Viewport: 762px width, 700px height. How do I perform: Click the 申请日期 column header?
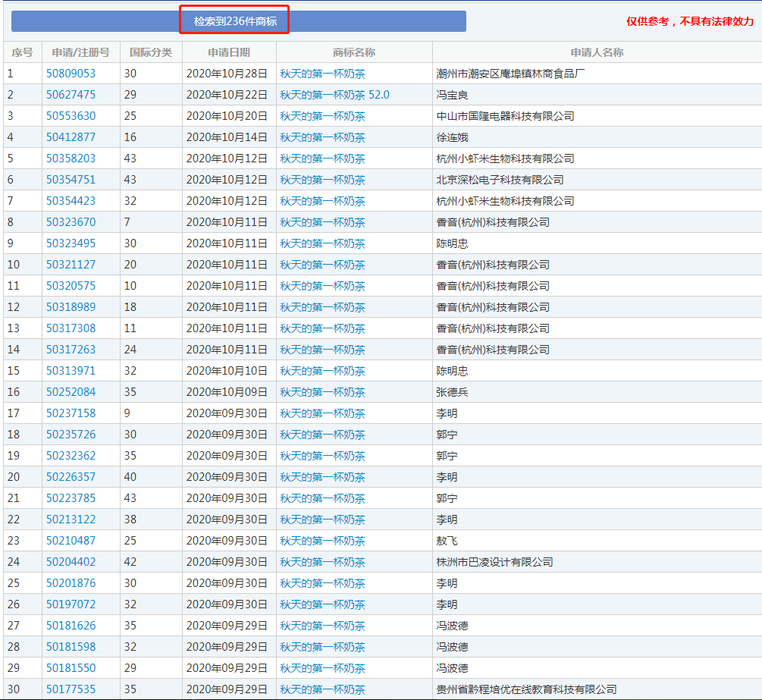[229, 52]
